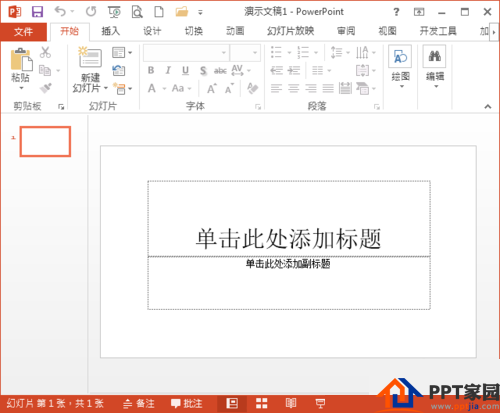
Task: Open the font name dropdown
Action: (x=186, y=53)
